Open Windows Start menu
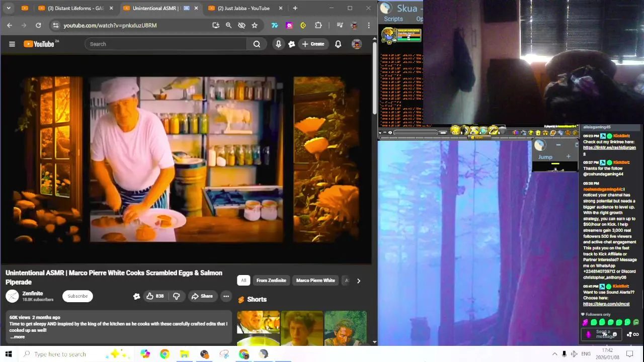The image size is (644, 362). tap(9, 354)
